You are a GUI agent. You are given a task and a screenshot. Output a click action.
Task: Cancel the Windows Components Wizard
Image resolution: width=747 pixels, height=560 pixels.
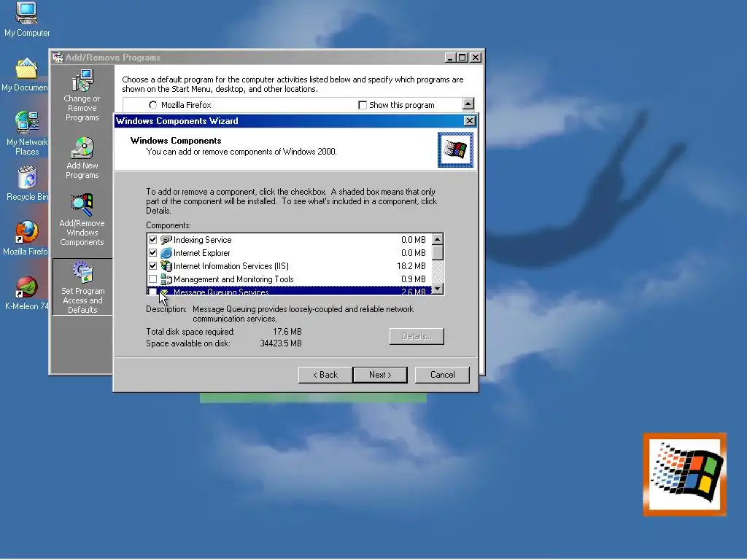coord(442,375)
